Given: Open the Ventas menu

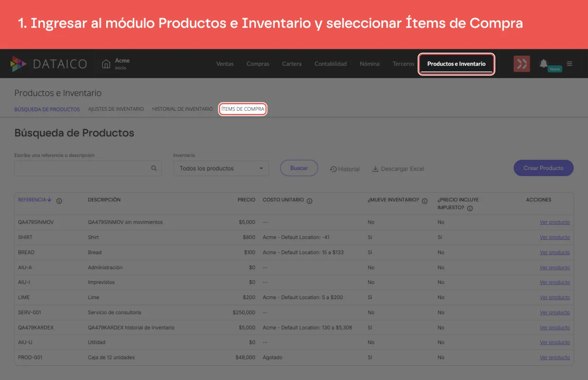Looking at the screenshot, I should click(225, 64).
